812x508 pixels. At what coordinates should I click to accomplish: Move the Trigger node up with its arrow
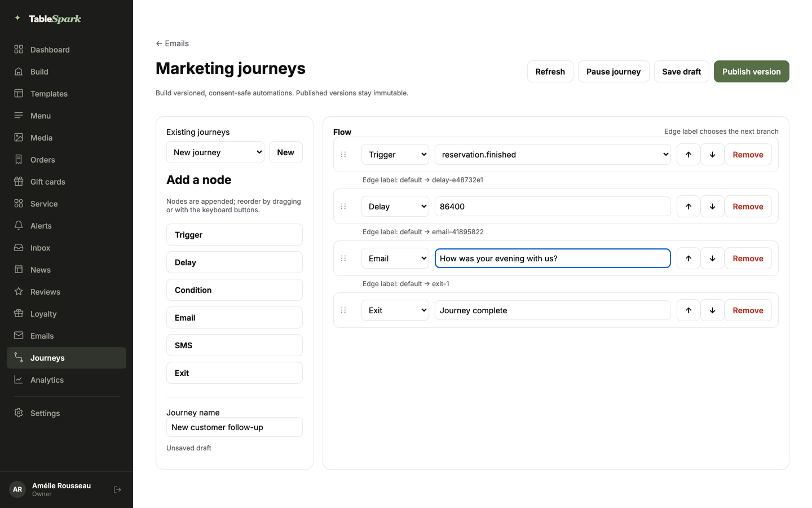pos(689,155)
